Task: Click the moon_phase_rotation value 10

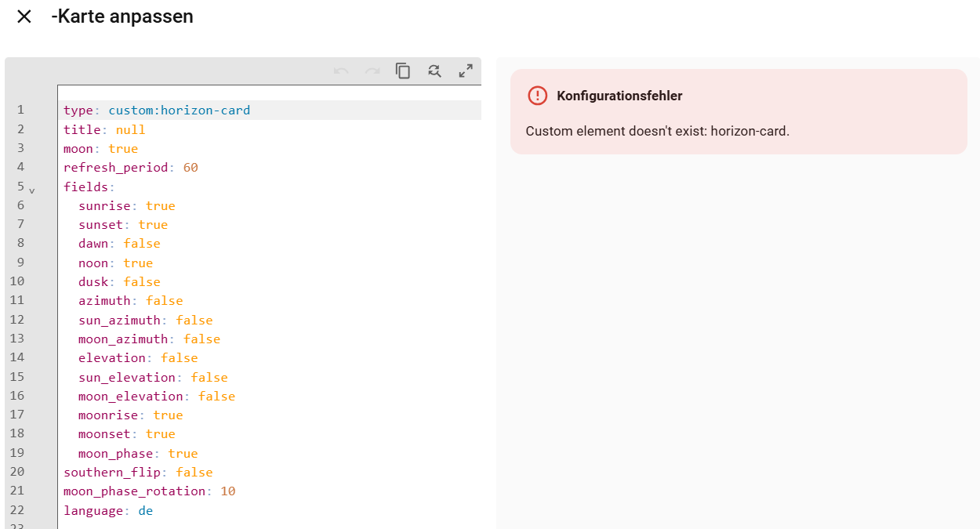Action: point(228,491)
